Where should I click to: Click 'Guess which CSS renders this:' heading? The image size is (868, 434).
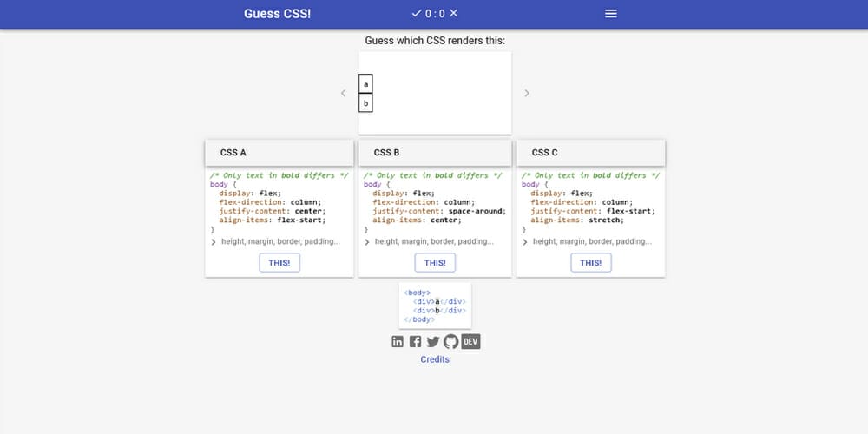click(435, 41)
